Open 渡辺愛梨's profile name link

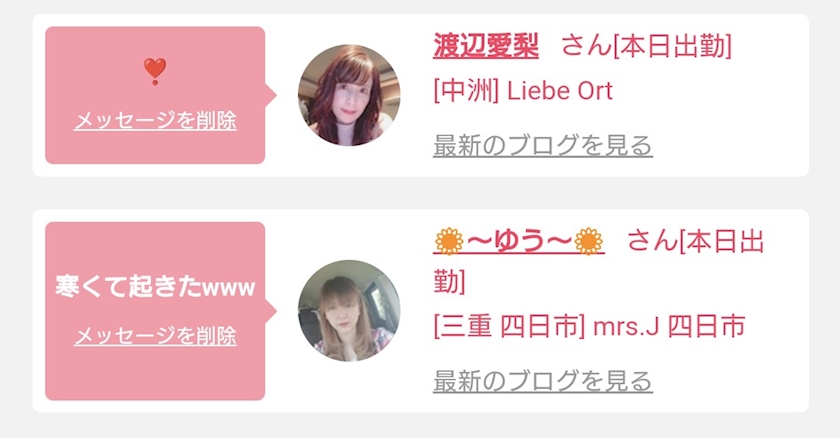click(485, 46)
